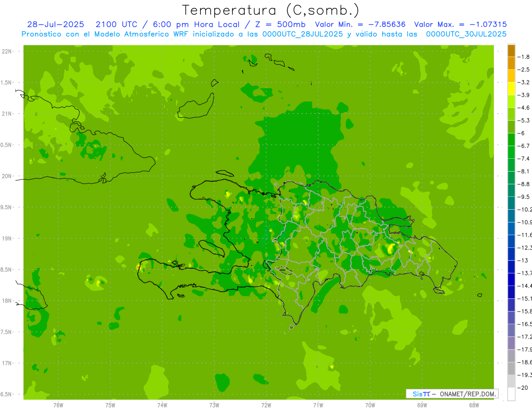This screenshot has height=411, width=532.
Task: Select the init time "0000UTC_28JUL2025"
Action: pyautogui.click(x=302, y=34)
